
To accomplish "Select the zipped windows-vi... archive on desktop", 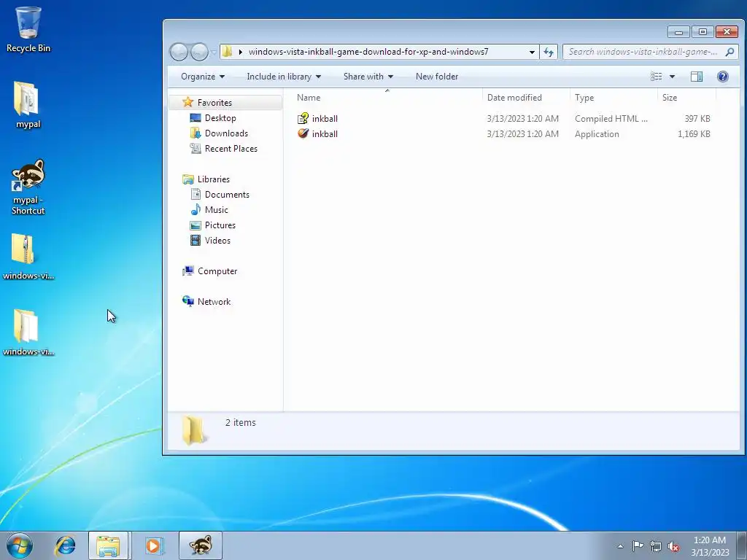I will click(x=28, y=257).
